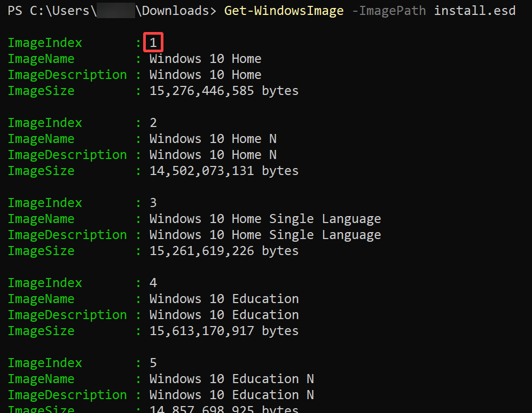Click the ImageDescription value "Windows 10 Education N"

(x=232, y=395)
